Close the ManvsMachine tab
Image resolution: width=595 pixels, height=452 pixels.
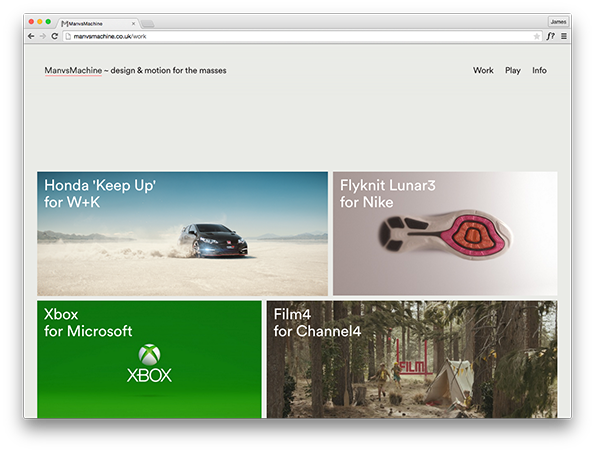coord(133,24)
